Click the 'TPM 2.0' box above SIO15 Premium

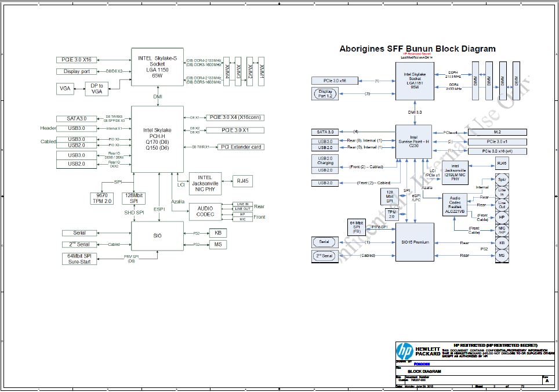click(392, 214)
